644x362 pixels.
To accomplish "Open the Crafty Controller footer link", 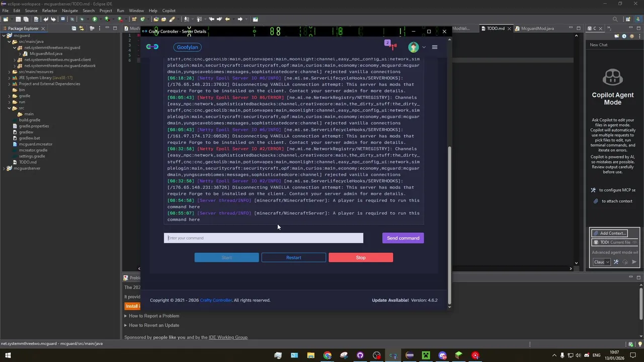I will tap(216, 300).
